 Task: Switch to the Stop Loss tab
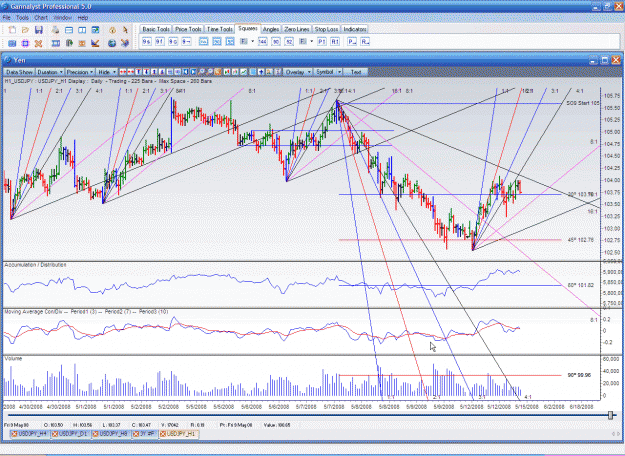(x=326, y=29)
